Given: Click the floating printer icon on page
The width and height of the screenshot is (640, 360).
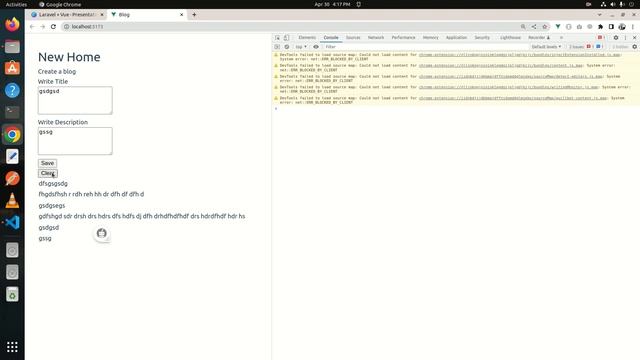Looking at the screenshot, I should point(102,233).
